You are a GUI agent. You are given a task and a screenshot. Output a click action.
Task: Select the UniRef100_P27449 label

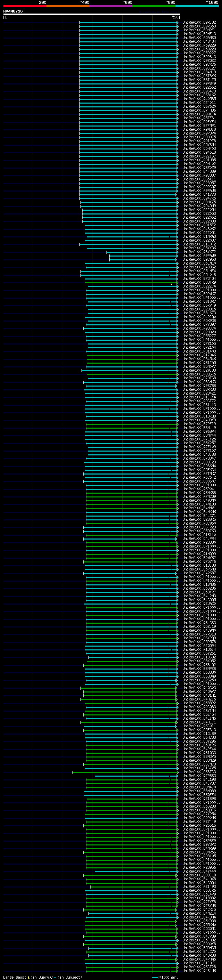[199, 821]
